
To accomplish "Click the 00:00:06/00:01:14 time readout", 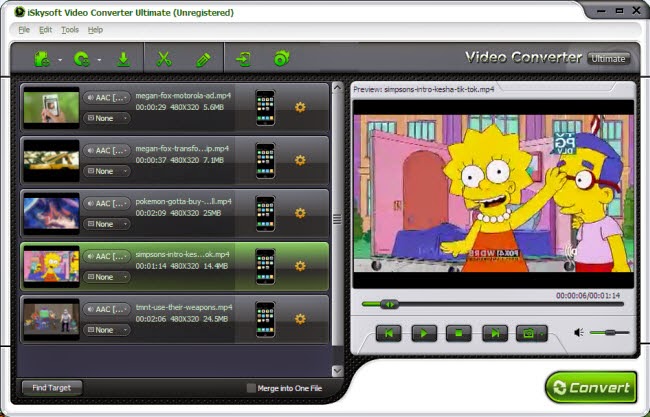I will coord(588,296).
